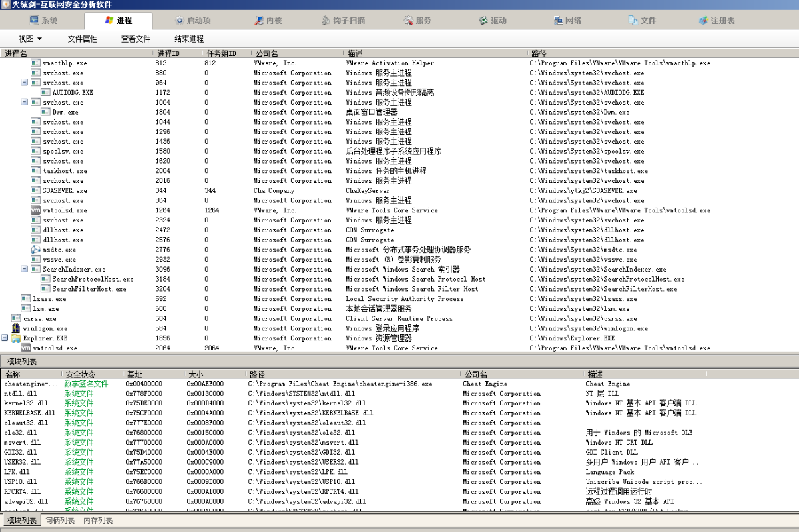Screen dimensions: 799x532
Task: Select the kernel32.dll module row
Action: coord(400,403)
